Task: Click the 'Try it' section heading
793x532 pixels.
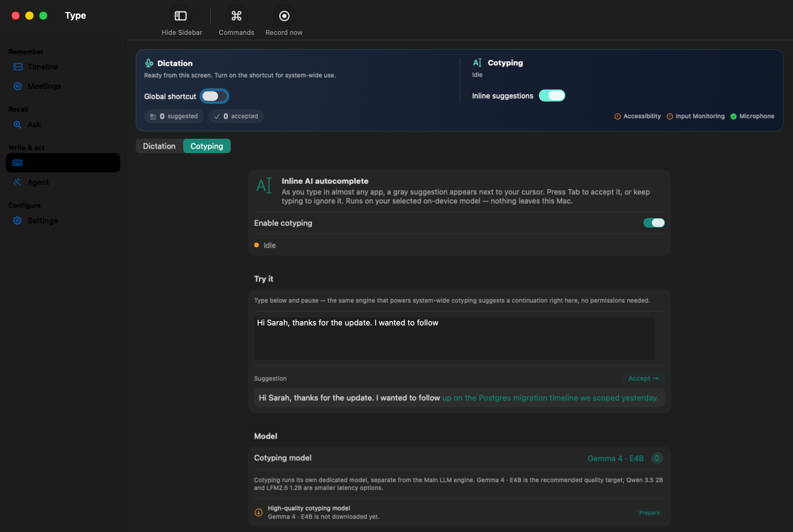Action: tap(264, 279)
